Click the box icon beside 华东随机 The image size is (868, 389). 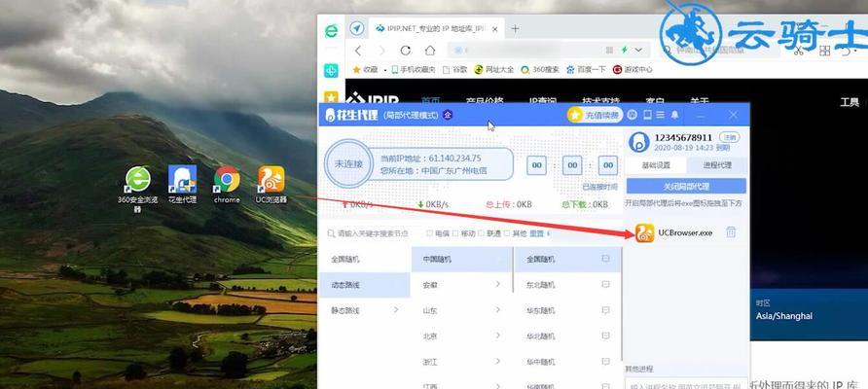point(605,310)
